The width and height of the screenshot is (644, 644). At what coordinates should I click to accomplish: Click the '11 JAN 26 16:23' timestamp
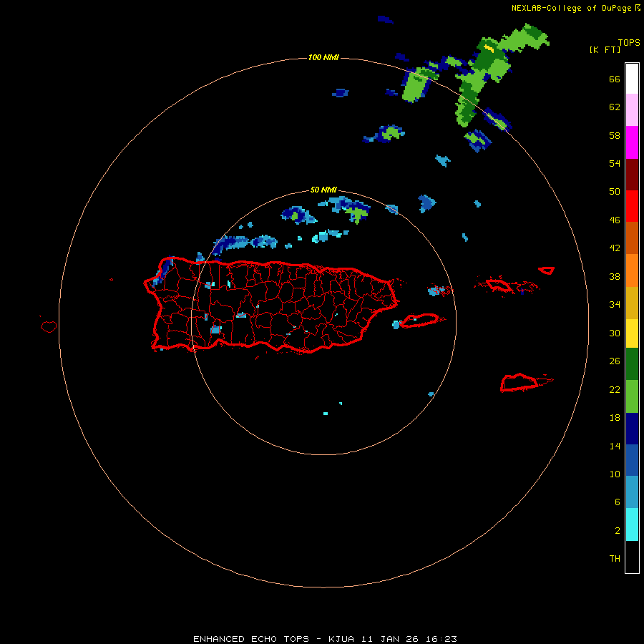(x=409, y=639)
